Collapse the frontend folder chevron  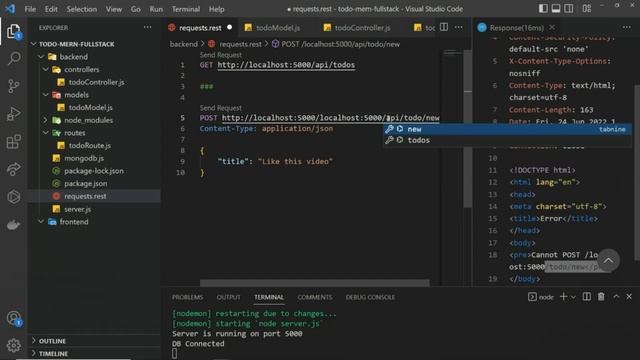point(41,222)
